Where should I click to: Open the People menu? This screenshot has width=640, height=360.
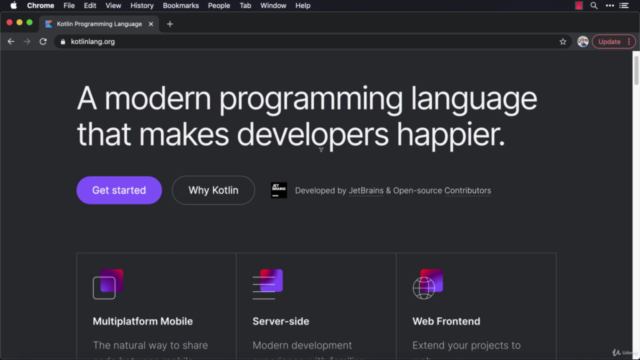tap(219, 6)
